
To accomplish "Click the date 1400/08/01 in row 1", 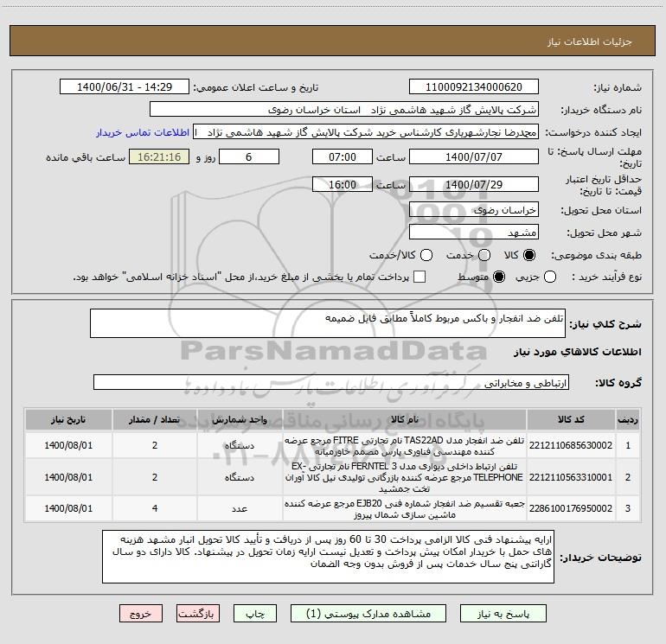I will pos(68,445).
